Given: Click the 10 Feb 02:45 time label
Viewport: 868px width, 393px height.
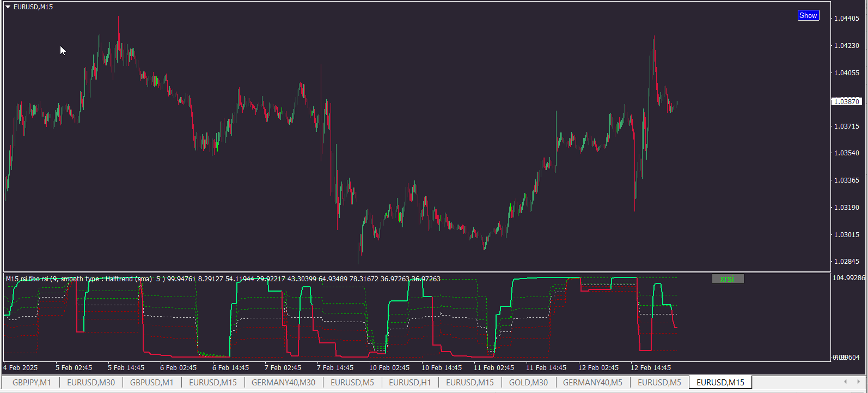Looking at the screenshot, I should point(389,368).
